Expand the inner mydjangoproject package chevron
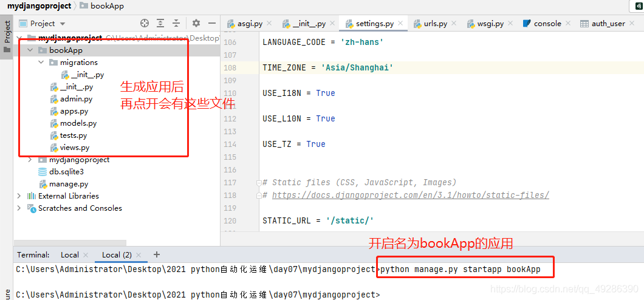Image resolution: width=644 pixels, height=300 pixels. click(30, 160)
